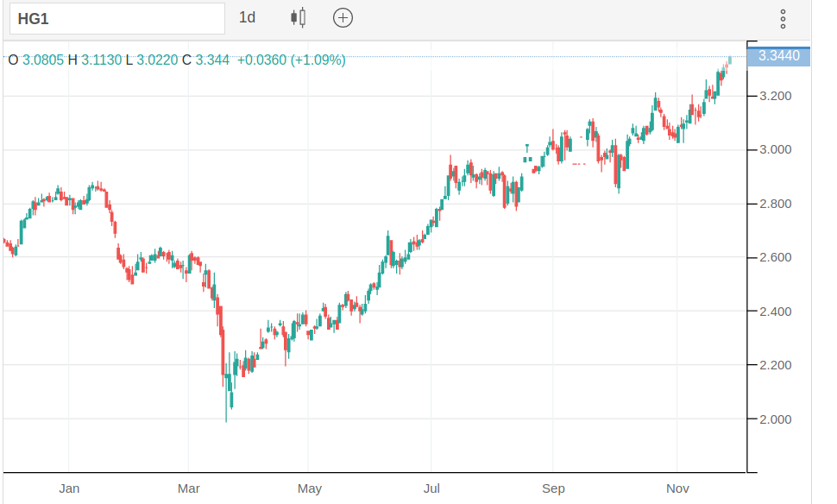837x504 pixels.
Task: Select Sep on the time axis
Action: (553, 488)
